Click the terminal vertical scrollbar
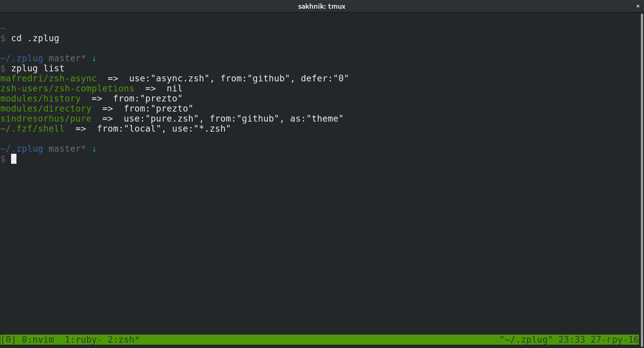The width and height of the screenshot is (644, 348). [x=642, y=180]
